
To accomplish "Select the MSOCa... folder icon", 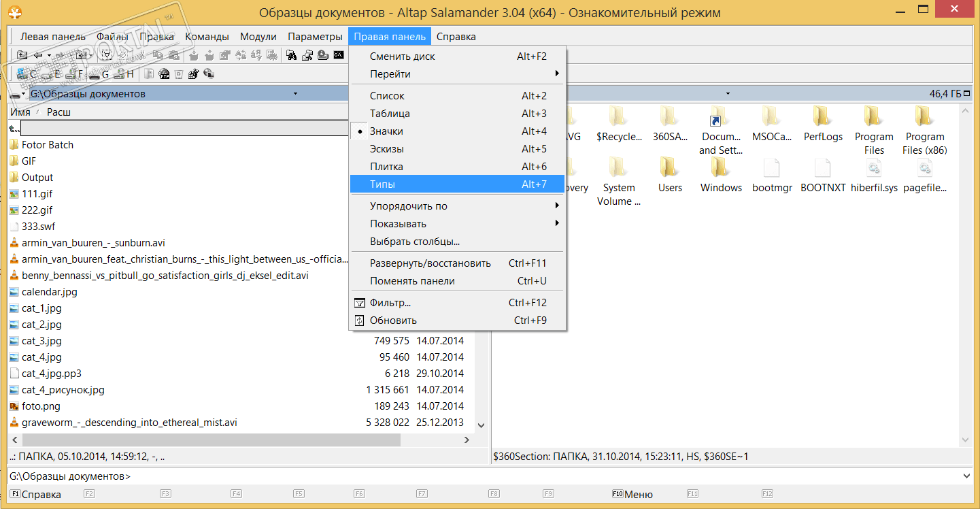I will [x=772, y=116].
